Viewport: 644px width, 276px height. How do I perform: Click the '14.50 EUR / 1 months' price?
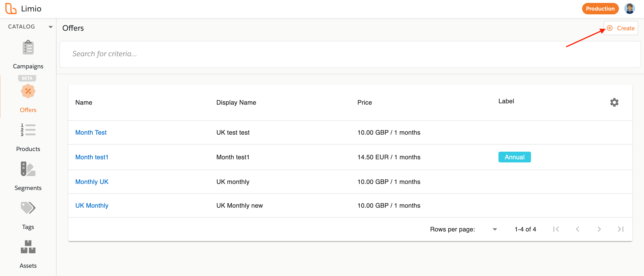389,157
